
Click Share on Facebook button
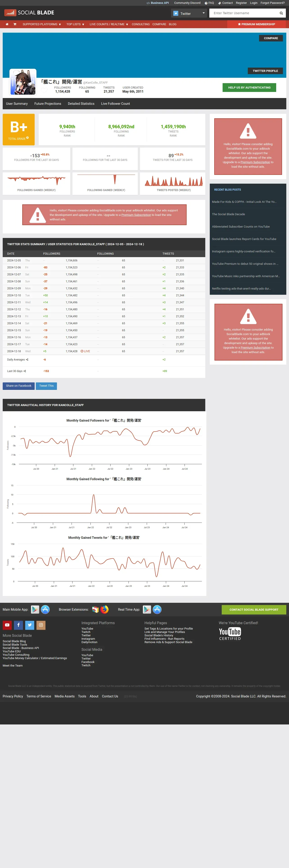[x=18, y=386]
